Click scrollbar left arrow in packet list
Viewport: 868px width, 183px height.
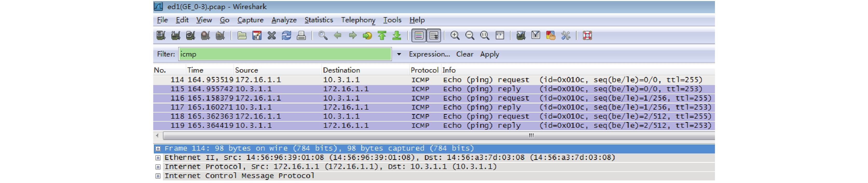pos(157,136)
